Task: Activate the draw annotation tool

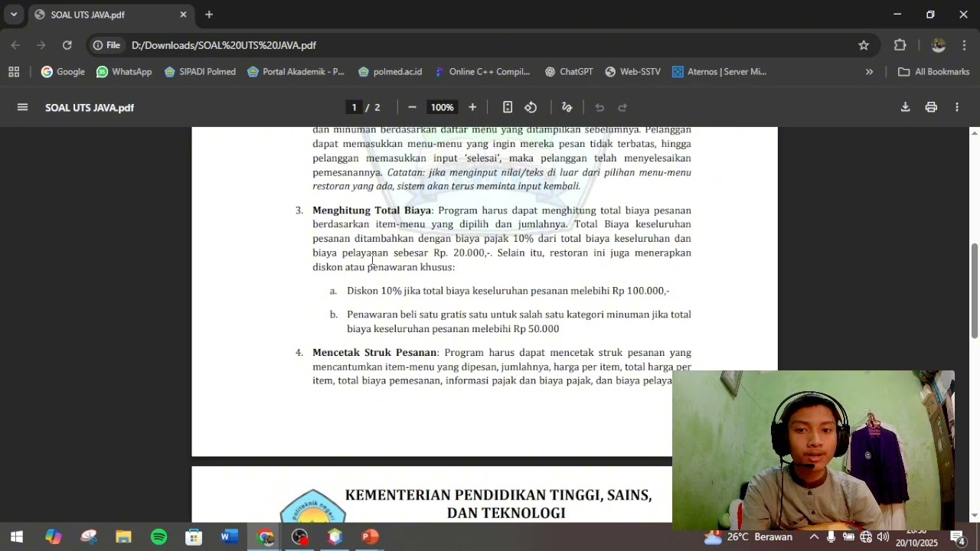Action: click(x=567, y=107)
